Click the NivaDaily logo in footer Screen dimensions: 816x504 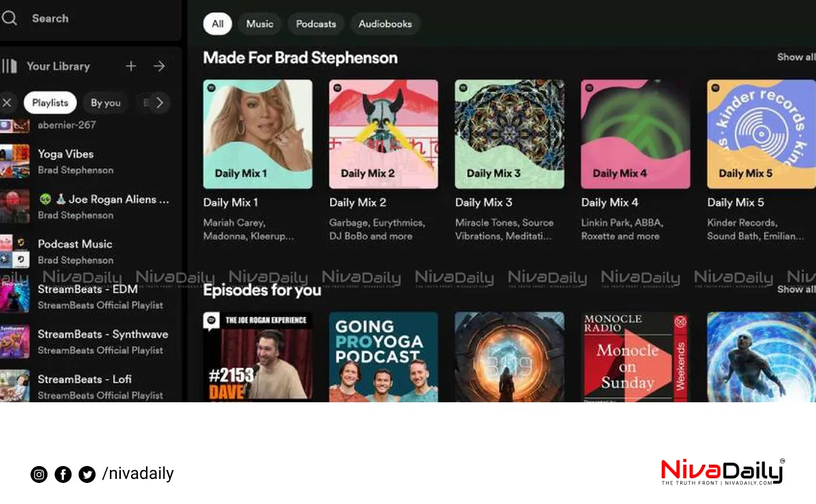click(722, 472)
